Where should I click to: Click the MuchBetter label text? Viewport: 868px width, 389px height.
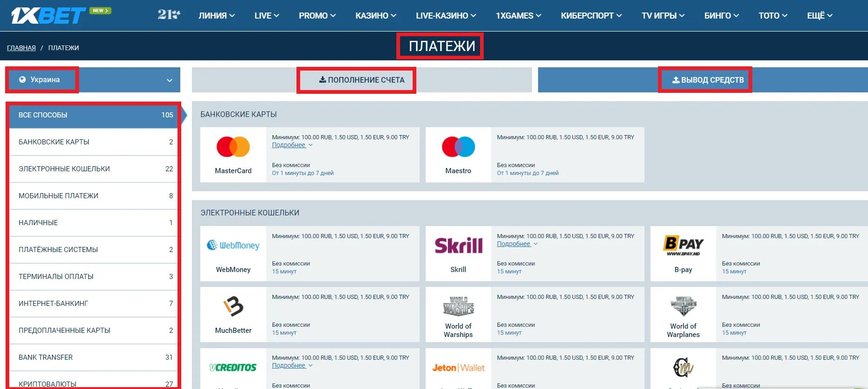pos(233,331)
